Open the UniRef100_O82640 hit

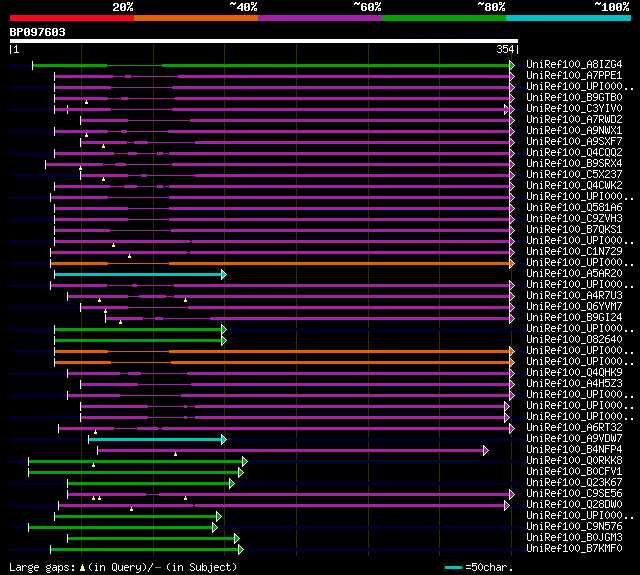[x=573, y=340]
